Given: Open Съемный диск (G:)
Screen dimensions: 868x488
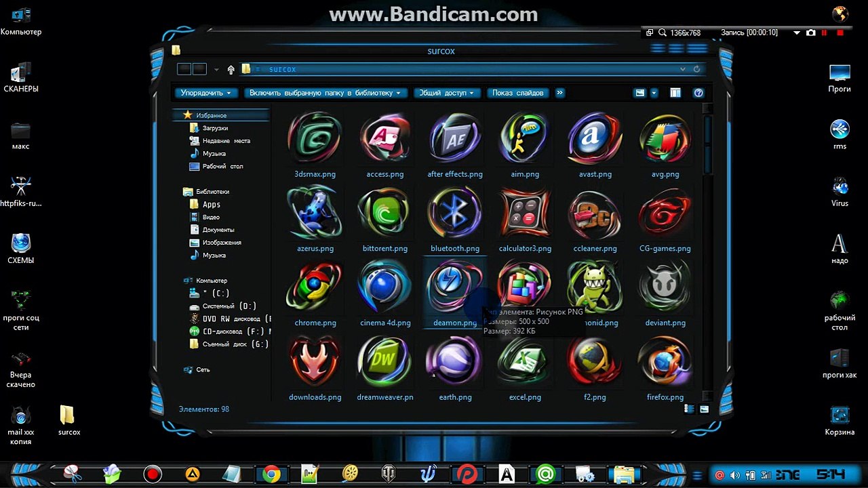Looking at the screenshot, I should pyautogui.click(x=235, y=344).
